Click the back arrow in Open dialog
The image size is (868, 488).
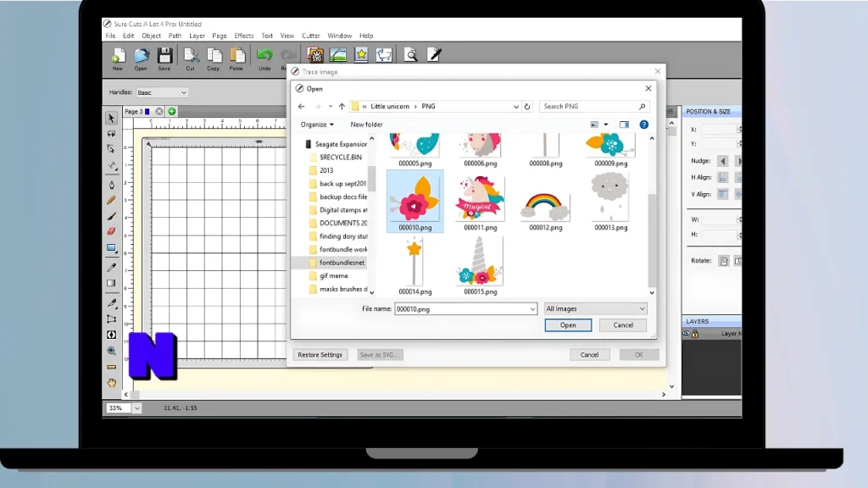coord(301,106)
